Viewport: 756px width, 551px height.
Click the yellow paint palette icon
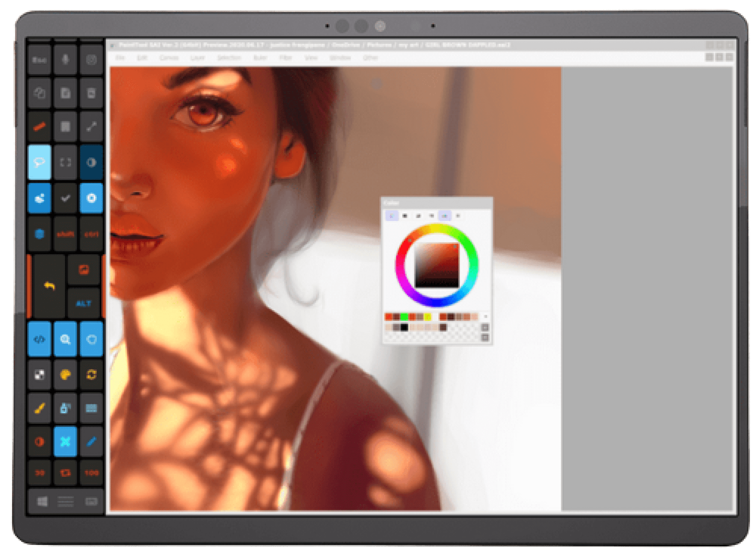65,374
